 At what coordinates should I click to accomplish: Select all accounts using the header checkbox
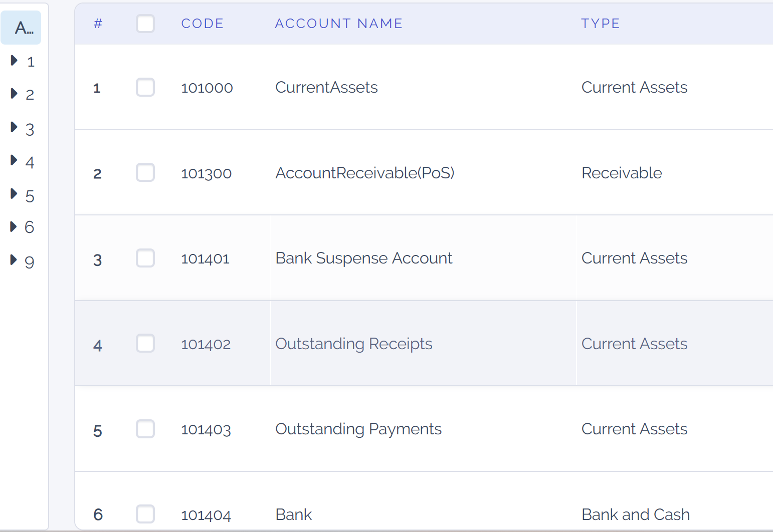tap(145, 24)
